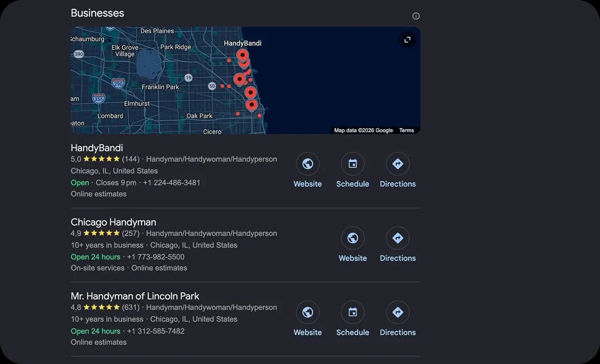Click the I-355 highway shield on map
The image size is (600, 364).
coord(99,99)
